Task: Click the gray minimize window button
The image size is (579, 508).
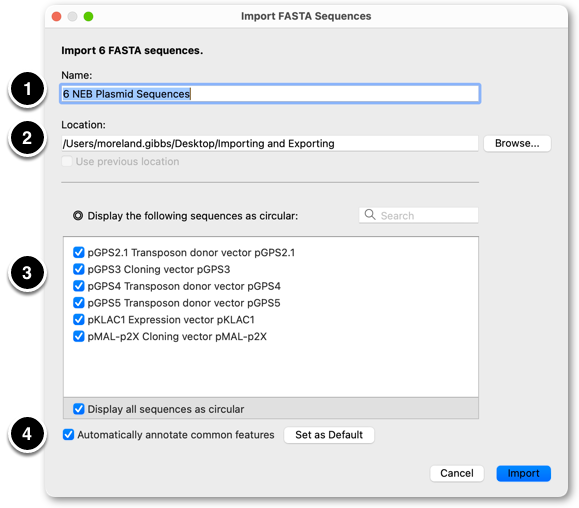Action: click(x=72, y=16)
